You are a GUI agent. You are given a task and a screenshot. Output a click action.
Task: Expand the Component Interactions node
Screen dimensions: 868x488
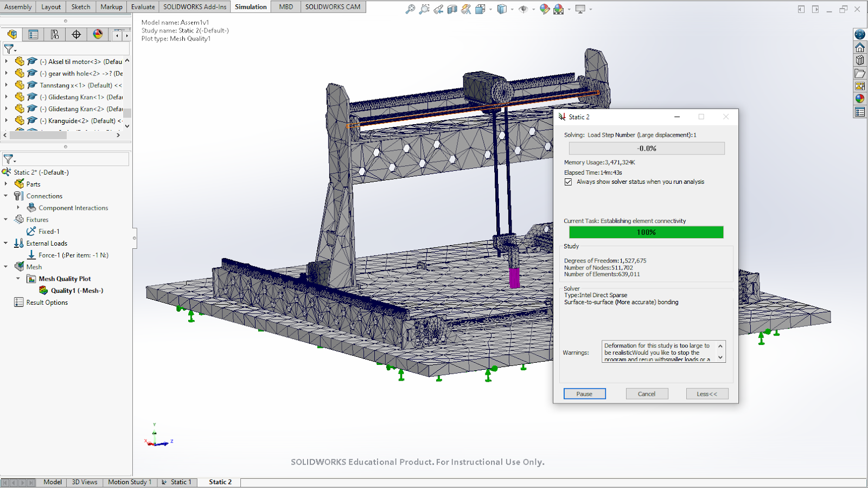pos(18,208)
